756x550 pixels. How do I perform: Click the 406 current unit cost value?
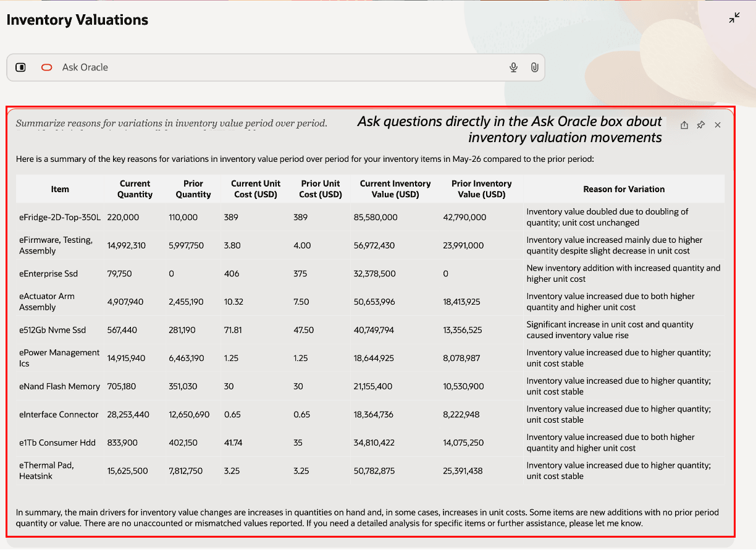point(232,274)
